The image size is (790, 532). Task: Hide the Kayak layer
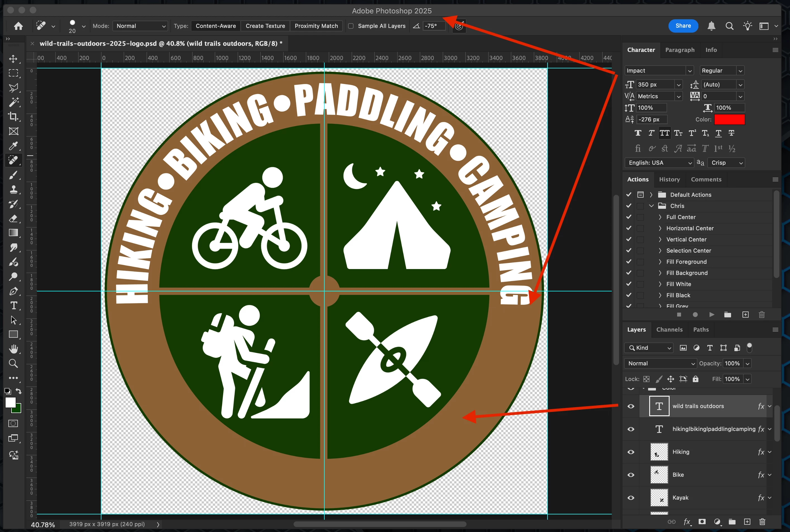631,498
